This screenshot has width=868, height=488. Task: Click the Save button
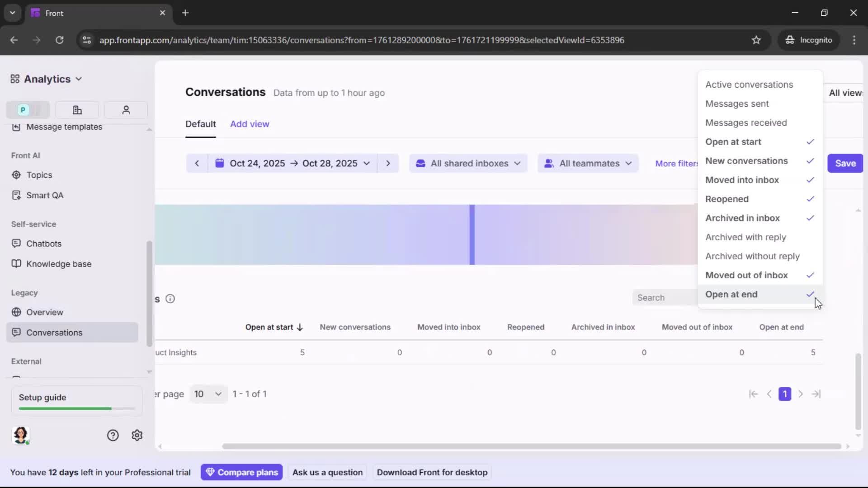[845, 163]
